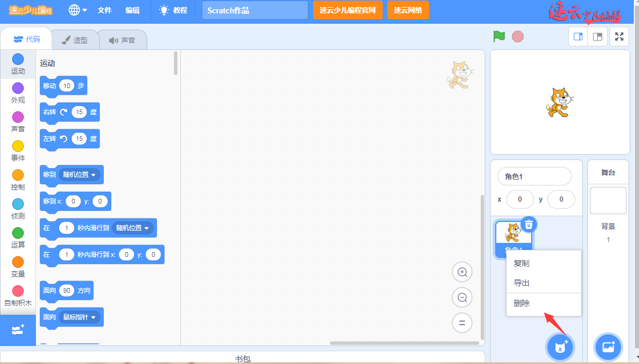This screenshot has width=639, height=364.
Task: Choose 删除 from the context menu
Action: point(522,303)
